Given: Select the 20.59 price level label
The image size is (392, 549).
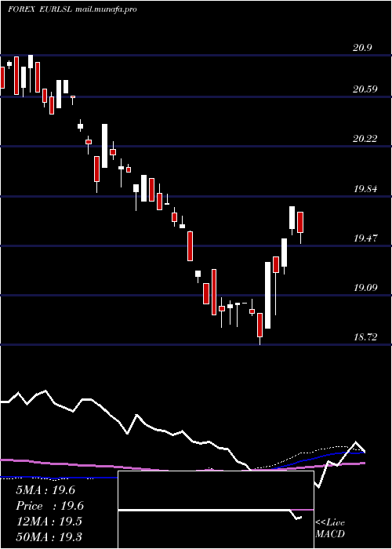Looking at the screenshot, I should point(365,89).
